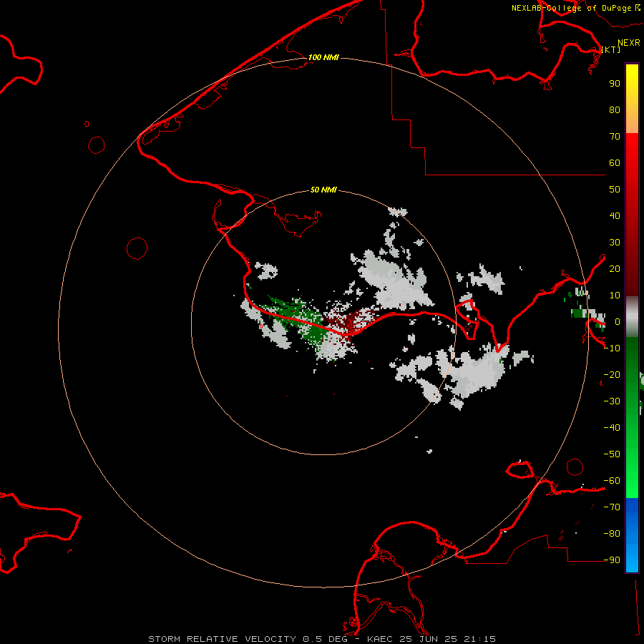
Task: Click the "NEXR" label above the color scale
Action: coord(629,43)
